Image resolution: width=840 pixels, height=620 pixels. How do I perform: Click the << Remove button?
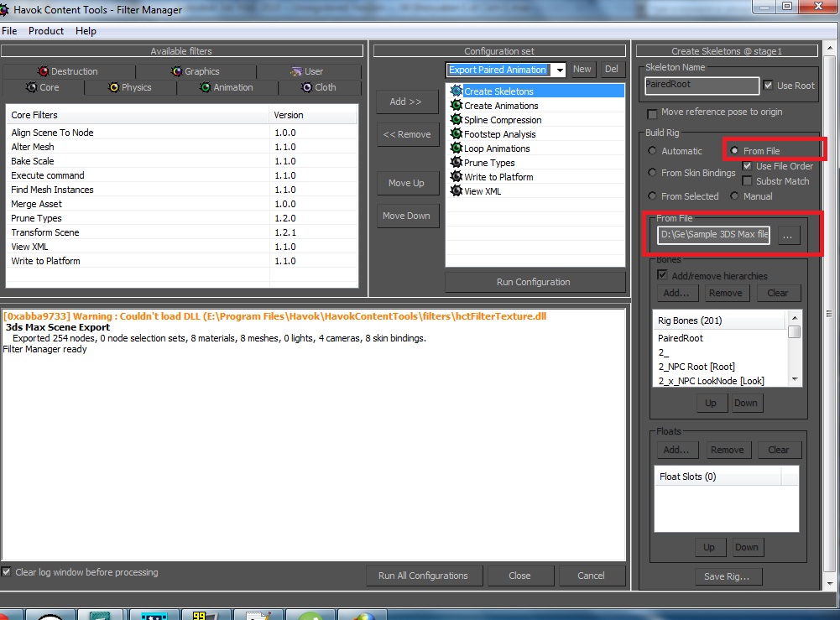(x=407, y=134)
